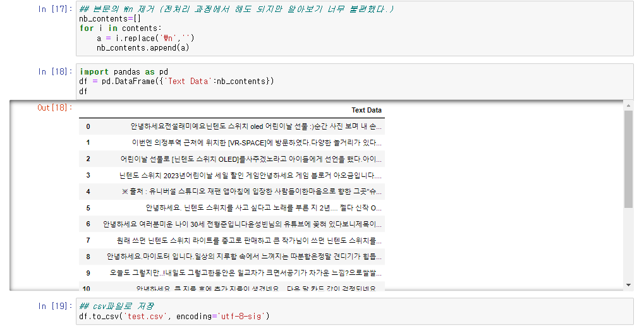Click the 'In [18]:' prompt label
This screenshot has width=644, height=328.
pos(56,71)
